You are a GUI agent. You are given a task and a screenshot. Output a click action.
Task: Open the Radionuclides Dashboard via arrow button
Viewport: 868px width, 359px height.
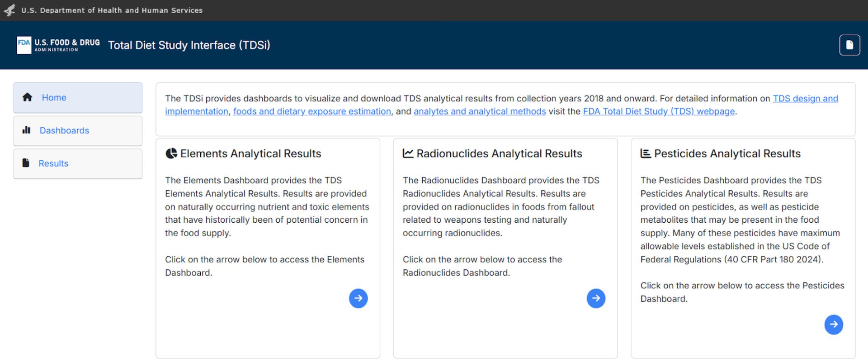click(x=596, y=298)
